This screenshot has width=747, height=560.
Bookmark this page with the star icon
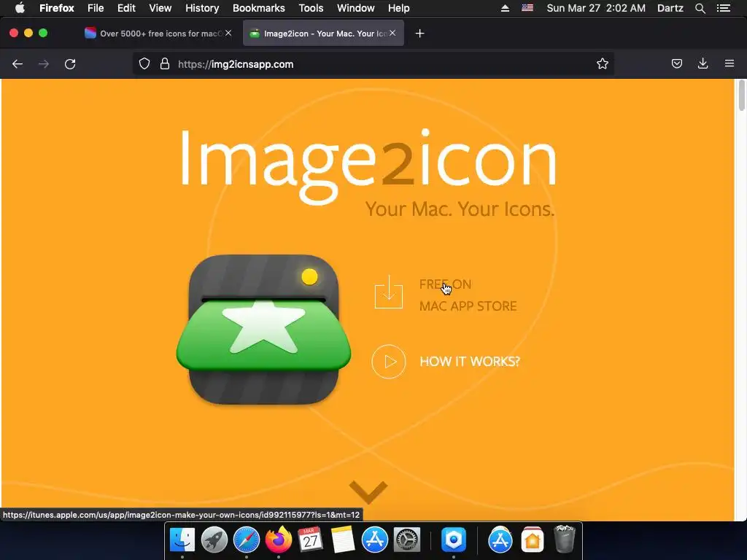coord(602,64)
